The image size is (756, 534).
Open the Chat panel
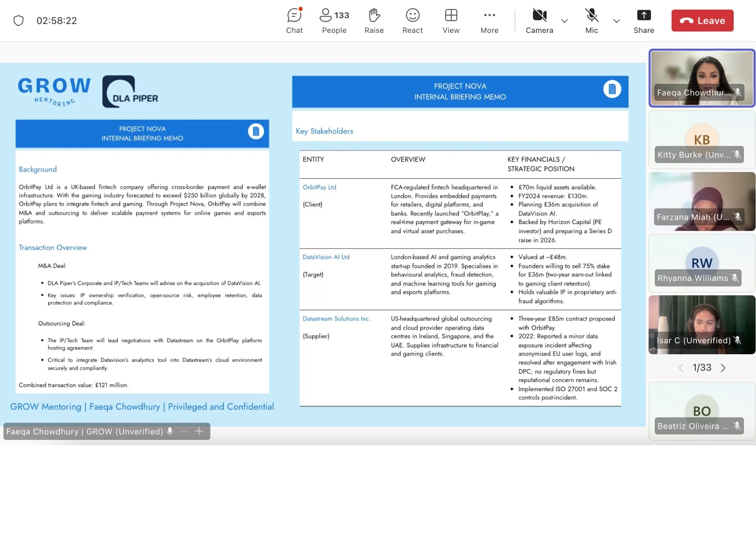point(294,21)
